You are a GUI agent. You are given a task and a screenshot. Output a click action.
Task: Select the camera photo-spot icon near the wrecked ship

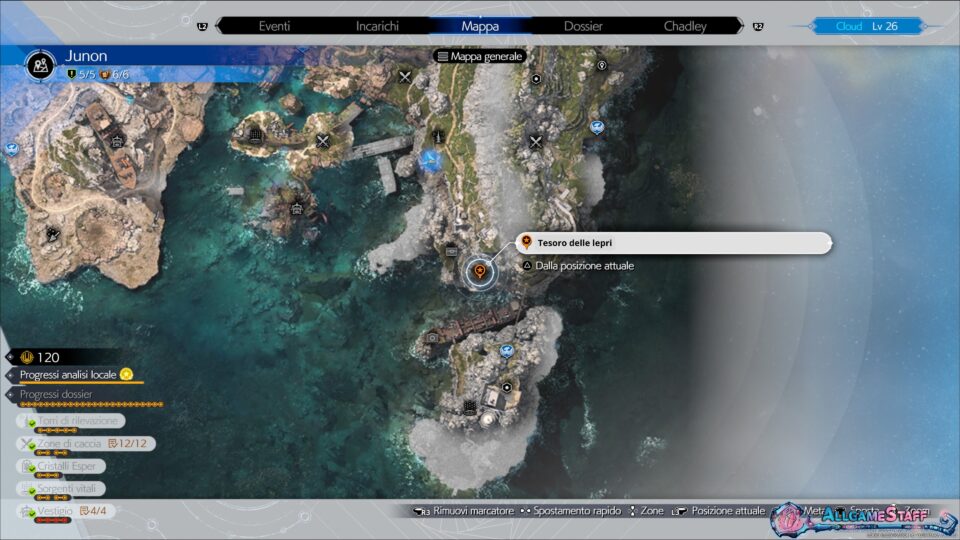coord(432,337)
